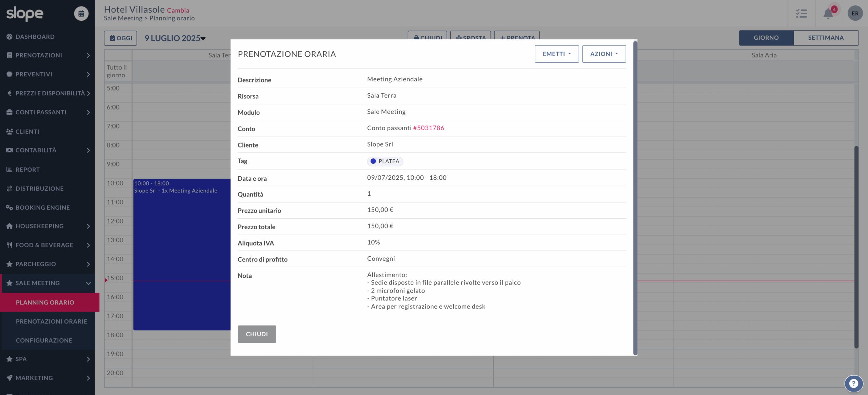Open the help question mark bubble

tap(854, 384)
